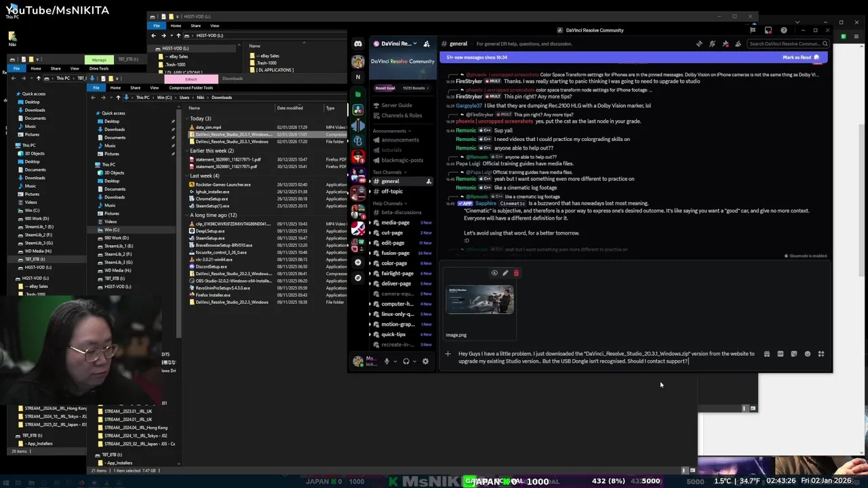868x488 pixels.
Task: Open image.png attachment thumbnail preview
Action: pos(479,300)
